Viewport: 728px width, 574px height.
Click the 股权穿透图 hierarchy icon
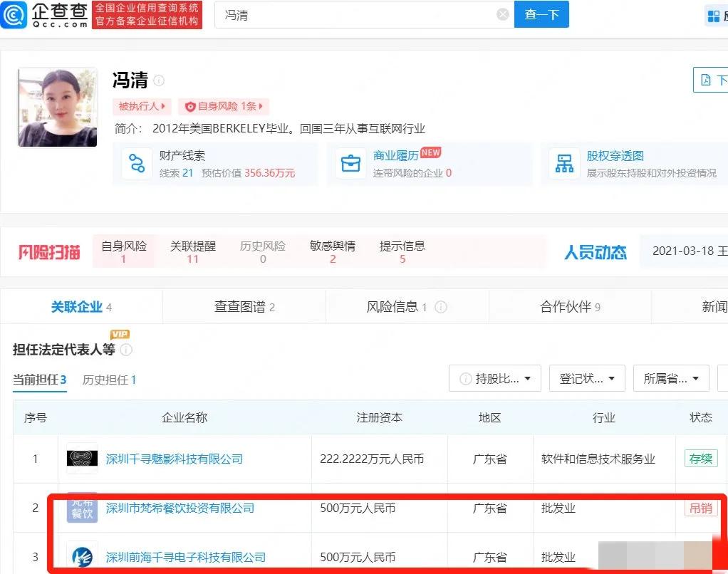[x=564, y=163]
